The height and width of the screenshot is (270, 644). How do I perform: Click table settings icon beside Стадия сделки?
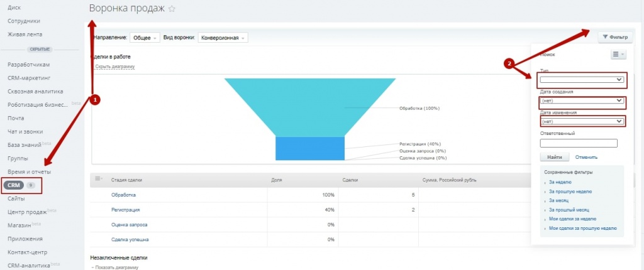click(x=99, y=180)
